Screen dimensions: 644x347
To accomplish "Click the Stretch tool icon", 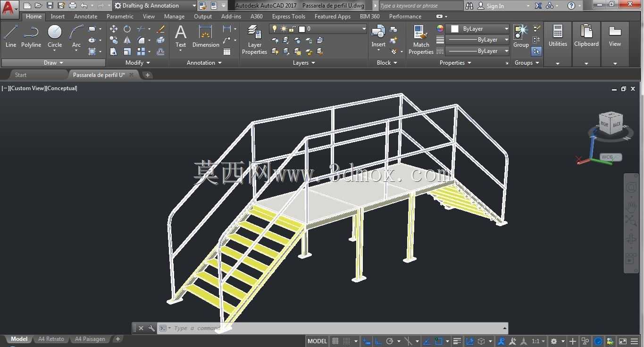I will 114,51.
